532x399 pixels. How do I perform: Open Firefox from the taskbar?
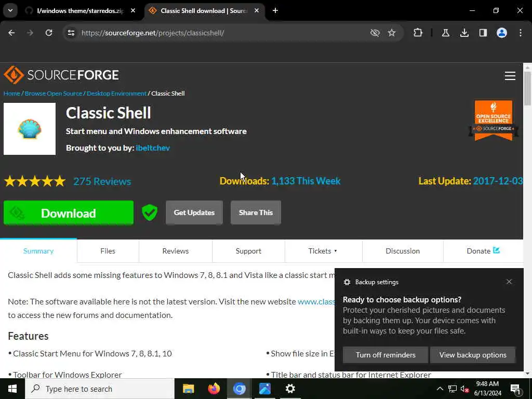click(214, 389)
